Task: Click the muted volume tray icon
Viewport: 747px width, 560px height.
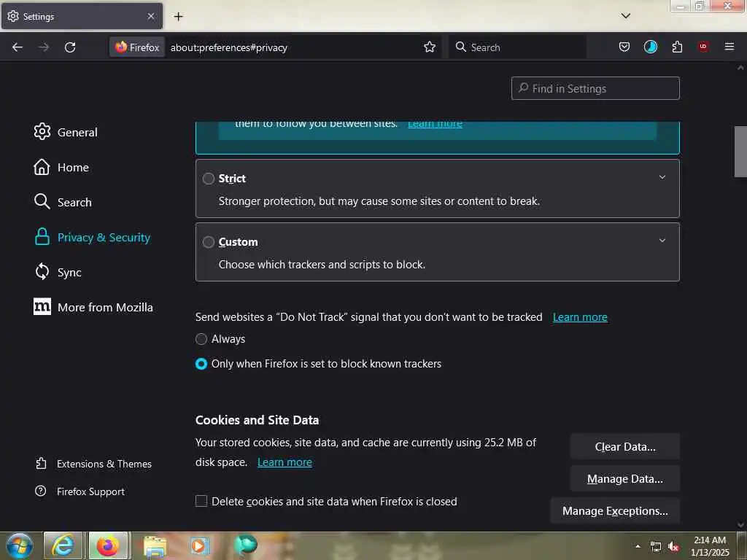Action: tap(673, 547)
